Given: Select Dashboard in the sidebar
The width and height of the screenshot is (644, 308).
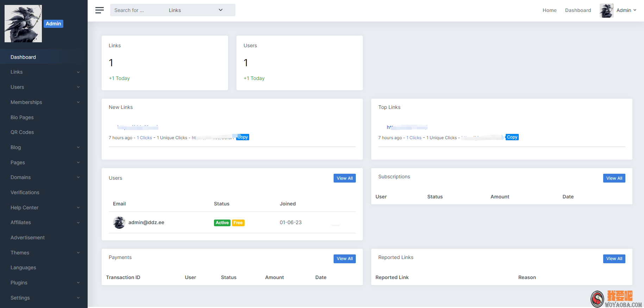Looking at the screenshot, I should click(x=44, y=57).
